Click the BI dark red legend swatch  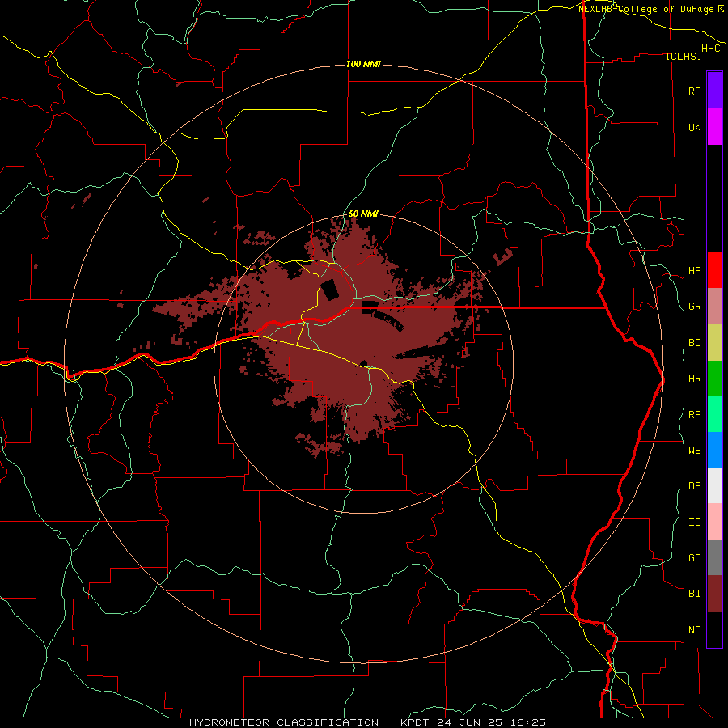pyautogui.click(x=714, y=594)
